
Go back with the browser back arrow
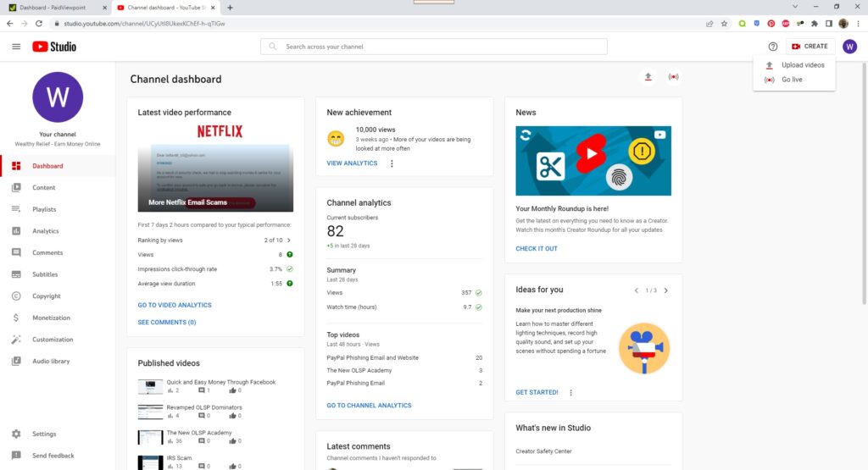click(x=9, y=24)
